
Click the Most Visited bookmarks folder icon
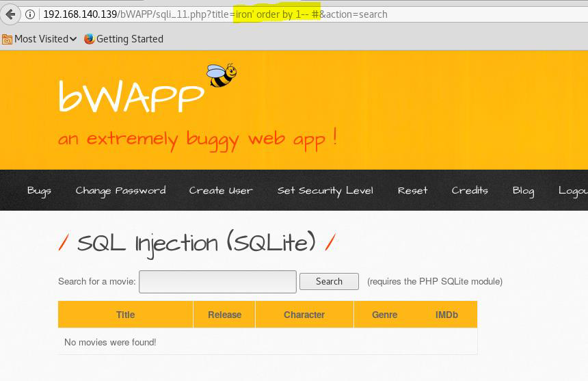7,39
